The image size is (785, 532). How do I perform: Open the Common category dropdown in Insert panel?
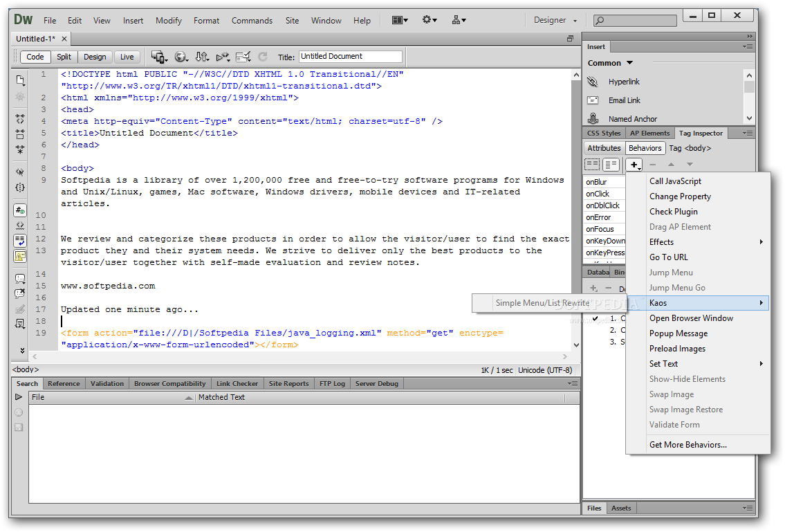point(610,63)
